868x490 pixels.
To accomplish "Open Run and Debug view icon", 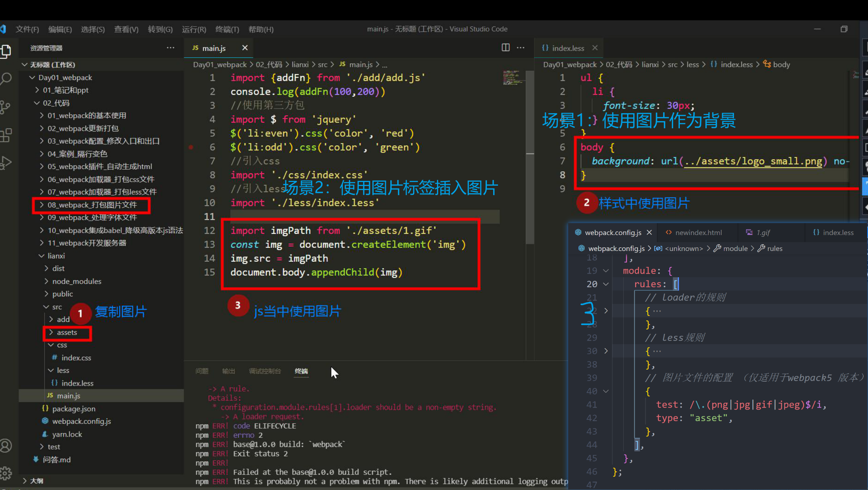I will pos(6,163).
